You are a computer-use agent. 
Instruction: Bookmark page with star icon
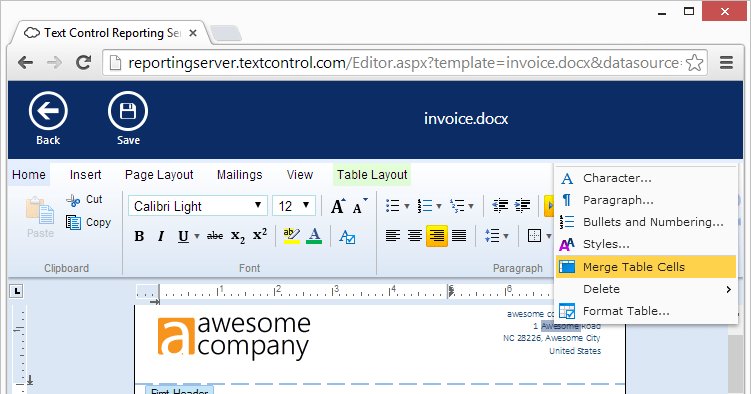[x=694, y=63]
